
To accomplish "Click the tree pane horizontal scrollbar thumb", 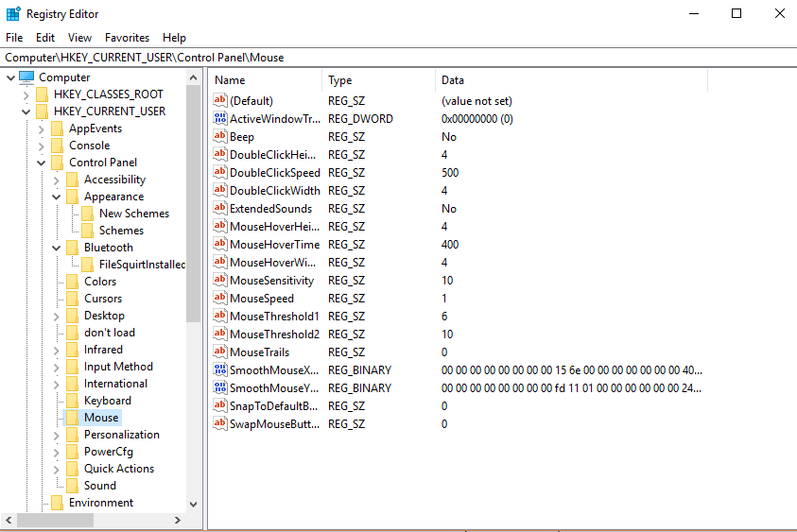I will coord(55,521).
